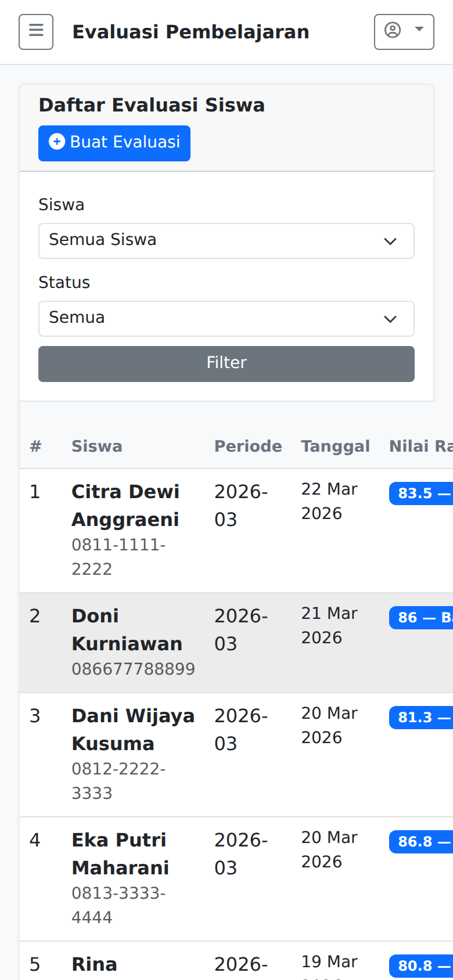The width and height of the screenshot is (453, 980).
Task: Click the Daftar Evaluasi Siswa heading
Action: [x=152, y=105]
